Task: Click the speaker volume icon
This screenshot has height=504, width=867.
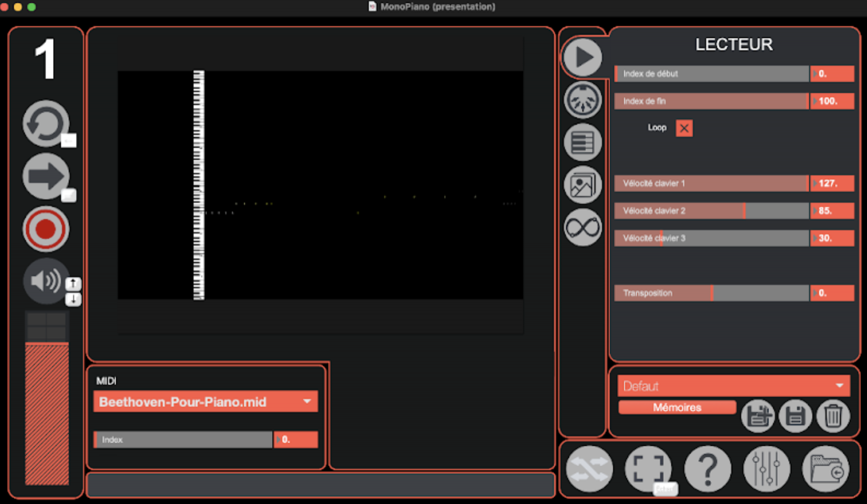Action: (45, 281)
